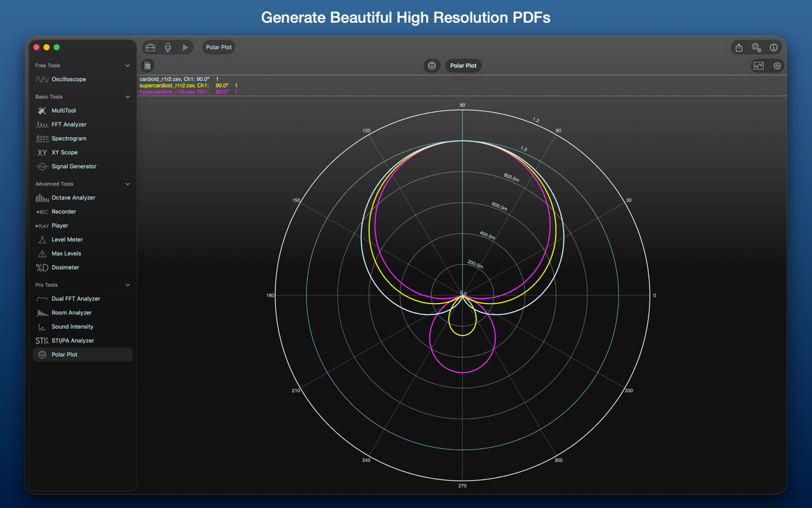812x508 pixels.
Task: Select FFT Analyzer in sidebar
Action: coord(82,124)
